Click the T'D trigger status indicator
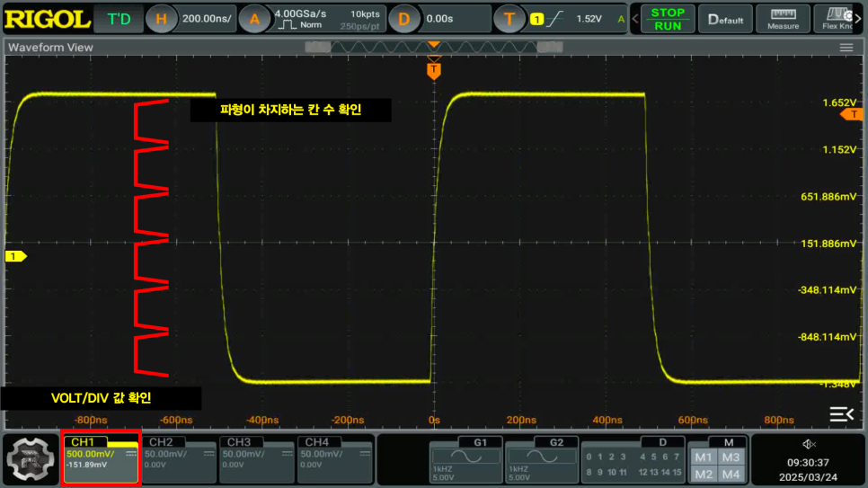The height and width of the screenshot is (488, 868). tap(119, 20)
